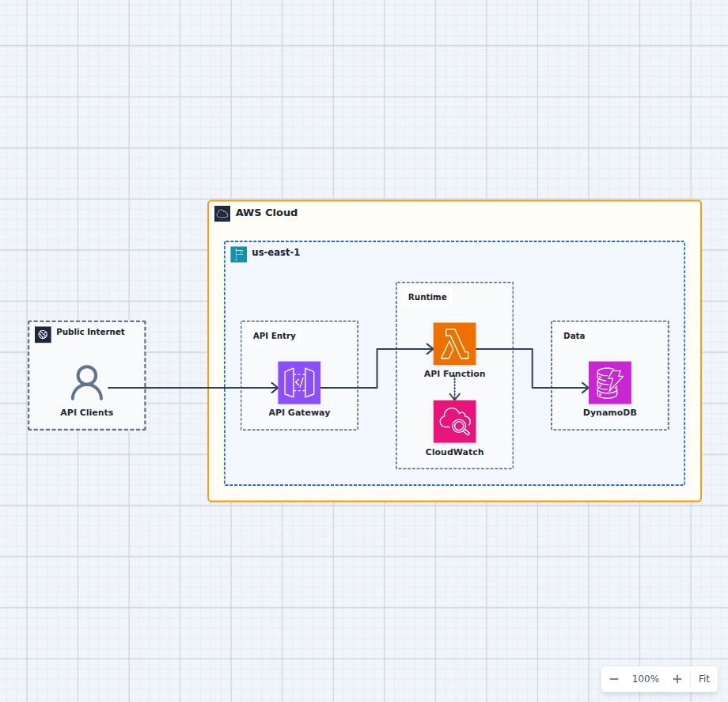Select connector from API Function to DynamoDB
Screen dimensions: 728x702
pos(532,368)
